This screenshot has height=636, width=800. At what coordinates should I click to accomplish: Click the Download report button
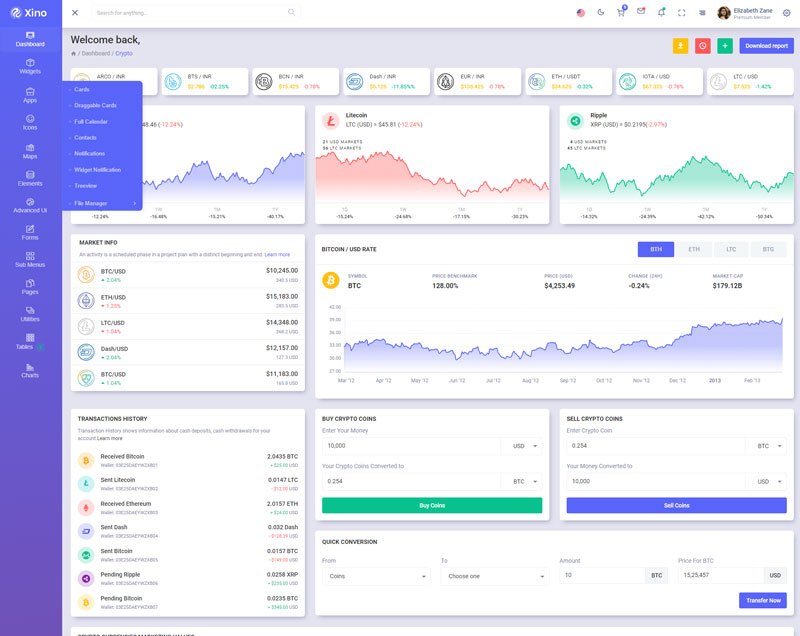coord(766,46)
